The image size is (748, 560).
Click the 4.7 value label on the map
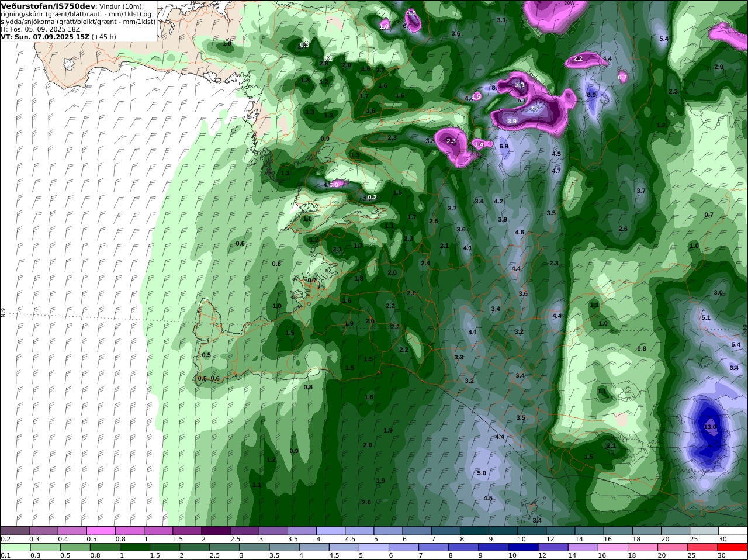(556, 171)
